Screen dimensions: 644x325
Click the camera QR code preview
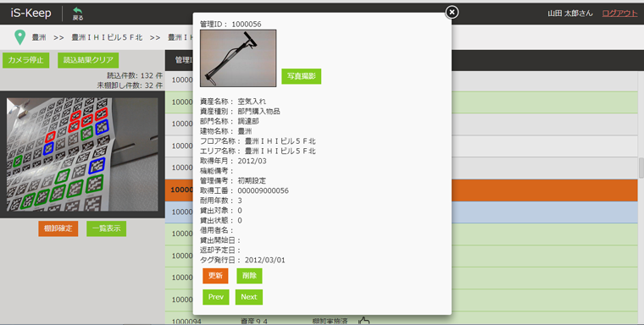coord(82,154)
